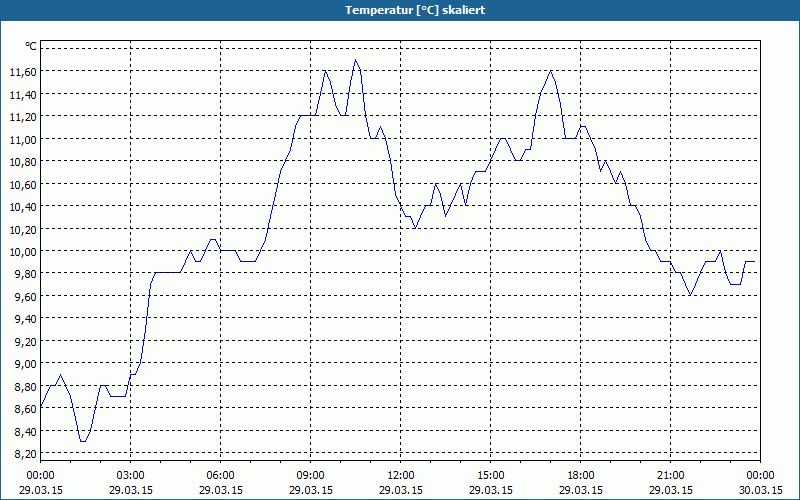Click the 10,20 y-axis label

(x=23, y=229)
